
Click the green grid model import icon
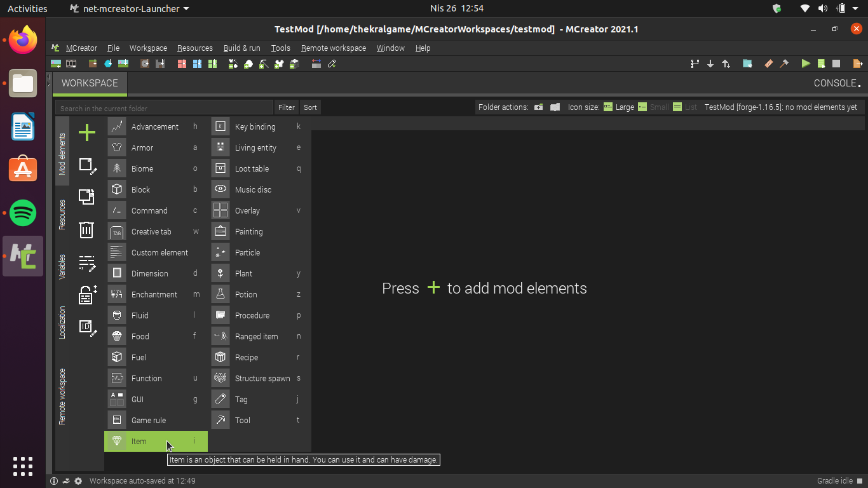(x=213, y=64)
